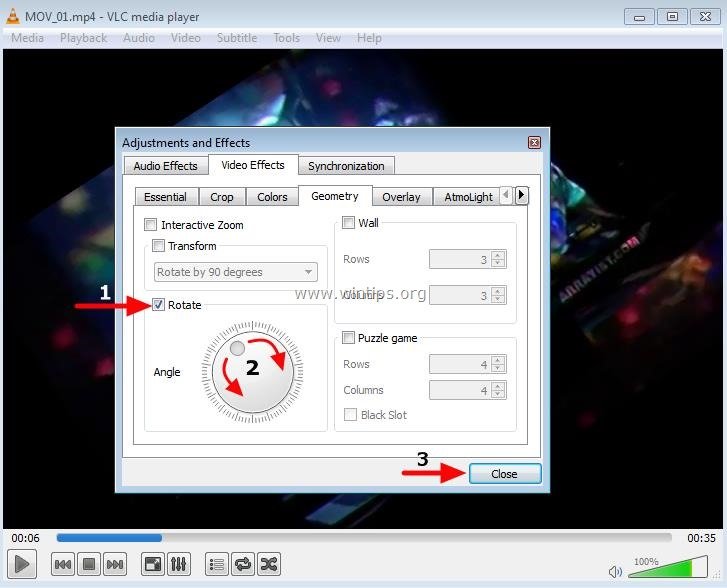Image resolution: width=727 pixels, height=588 pixels.
Task: Switch to Audio Effects tab
Action: point(166,166)
